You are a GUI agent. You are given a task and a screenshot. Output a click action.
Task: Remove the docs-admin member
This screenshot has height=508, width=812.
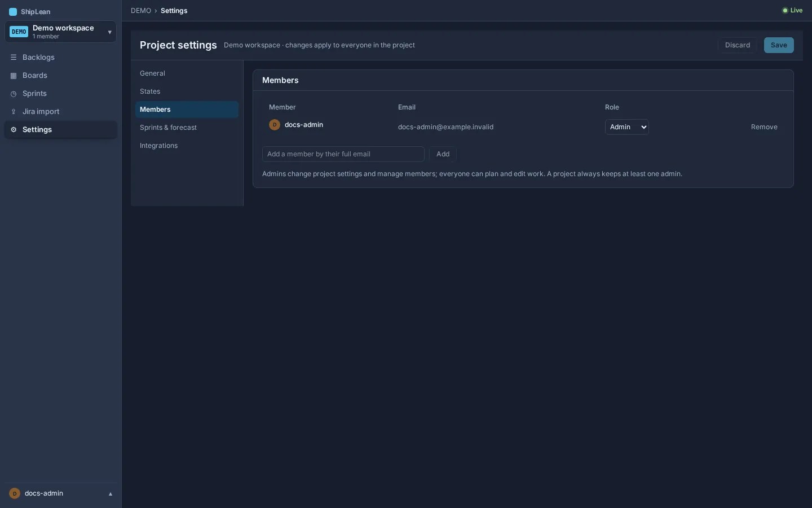(x=764, y=127)
